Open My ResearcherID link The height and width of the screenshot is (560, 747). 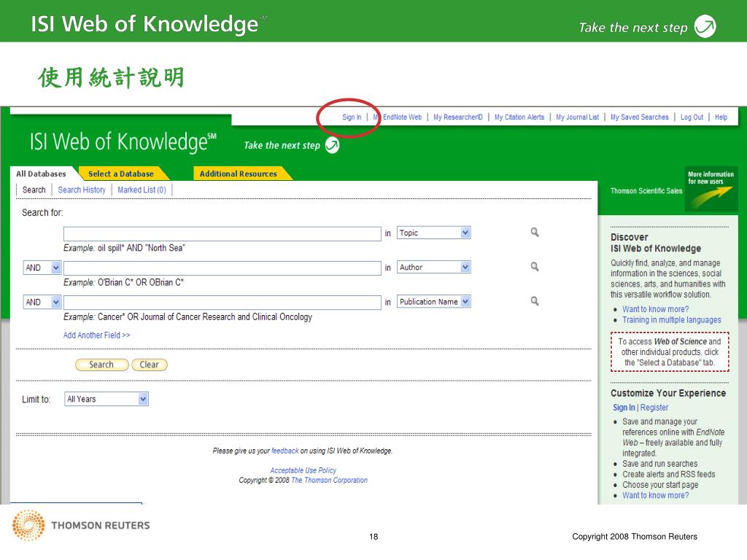point(458,117)
